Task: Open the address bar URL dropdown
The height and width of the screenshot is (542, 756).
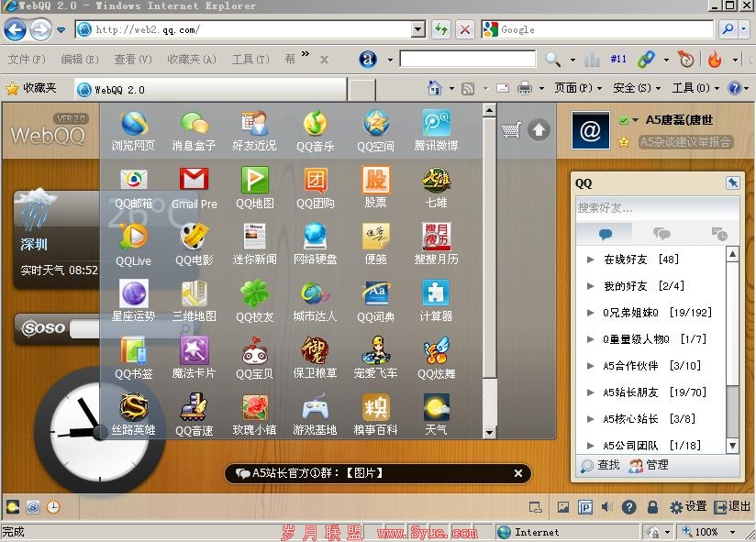Action: (x=418, y=30)
